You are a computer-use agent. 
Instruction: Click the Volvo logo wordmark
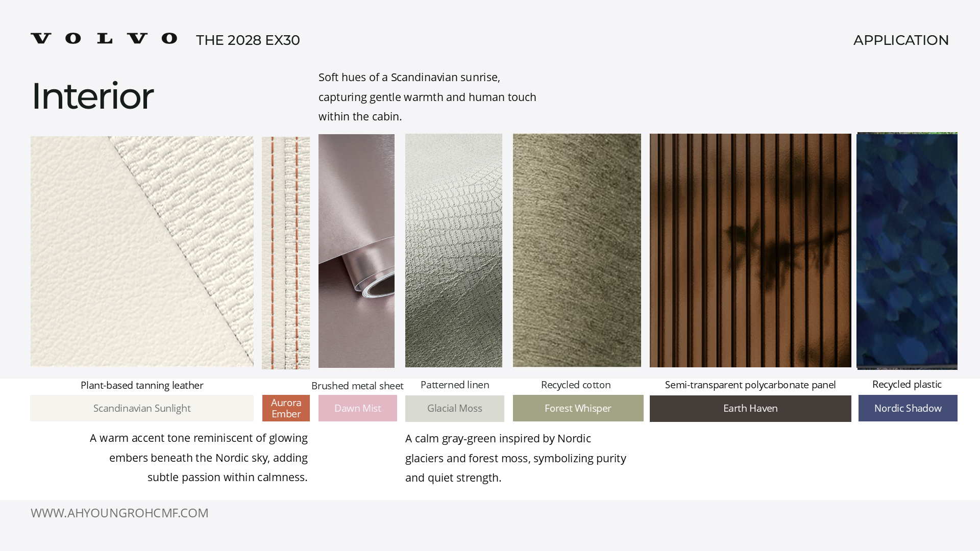click(104, 39)
